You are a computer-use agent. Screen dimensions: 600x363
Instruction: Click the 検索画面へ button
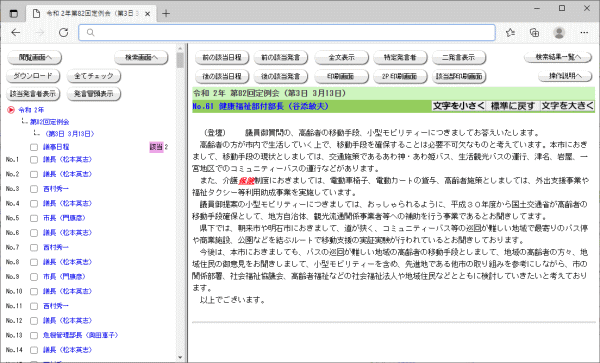[141, 58]
